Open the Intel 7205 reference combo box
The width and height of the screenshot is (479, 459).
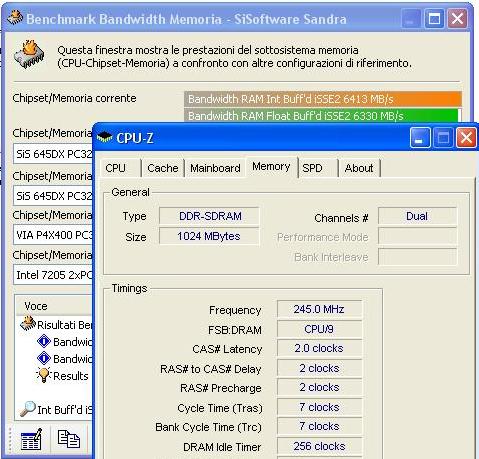(x=53, y=275)
